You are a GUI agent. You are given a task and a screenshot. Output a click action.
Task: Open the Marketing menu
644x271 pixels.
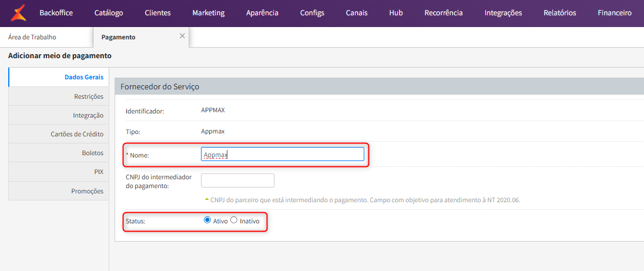[x=208, y=13]
